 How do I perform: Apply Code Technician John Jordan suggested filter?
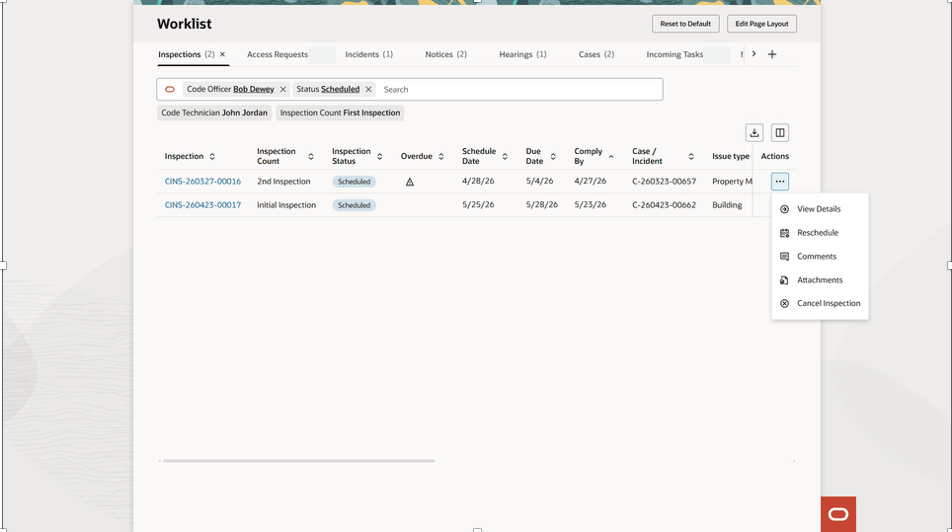click(214, 113)
